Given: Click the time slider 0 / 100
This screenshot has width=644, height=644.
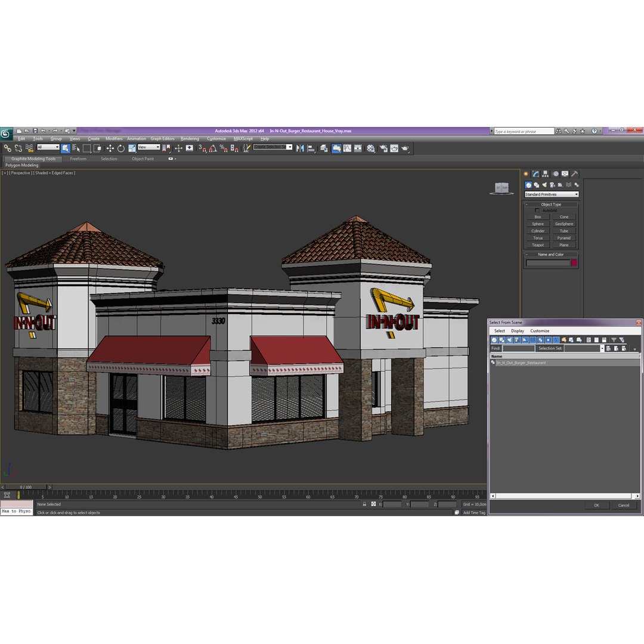Looking at the screenshot, I should pyautogui.click(x=26, y=487).
